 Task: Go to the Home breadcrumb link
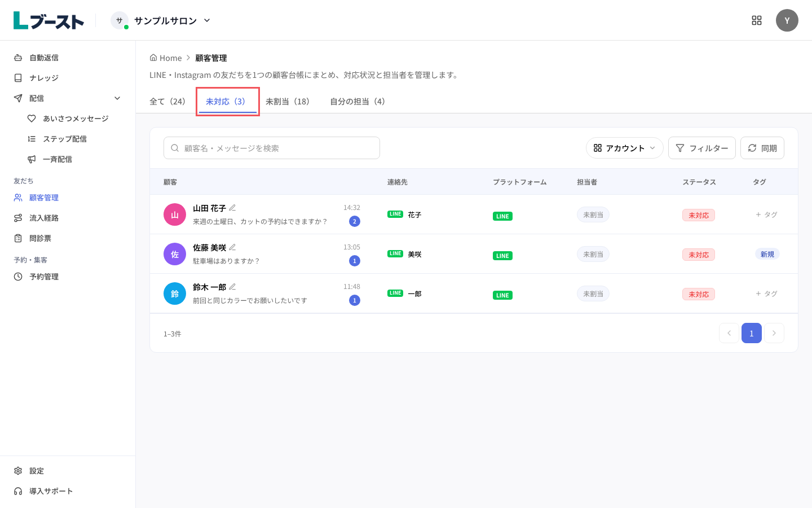point(166,58)
